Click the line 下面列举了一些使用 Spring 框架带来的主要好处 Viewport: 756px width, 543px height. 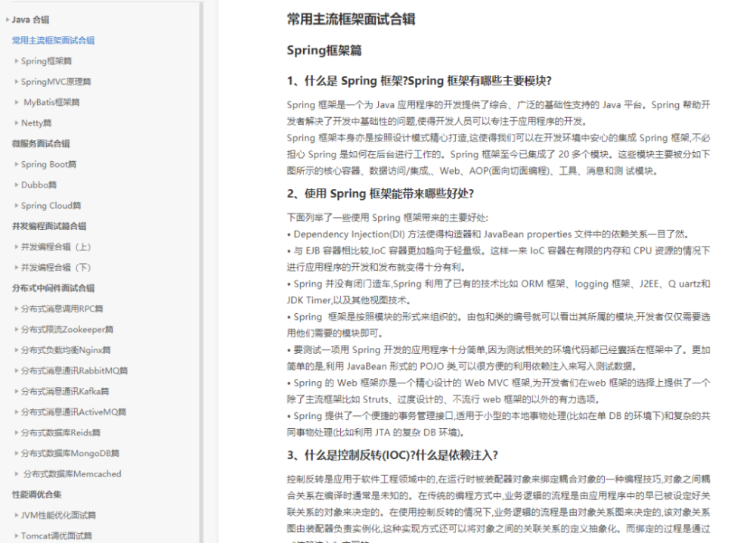[x=388, y=218]
